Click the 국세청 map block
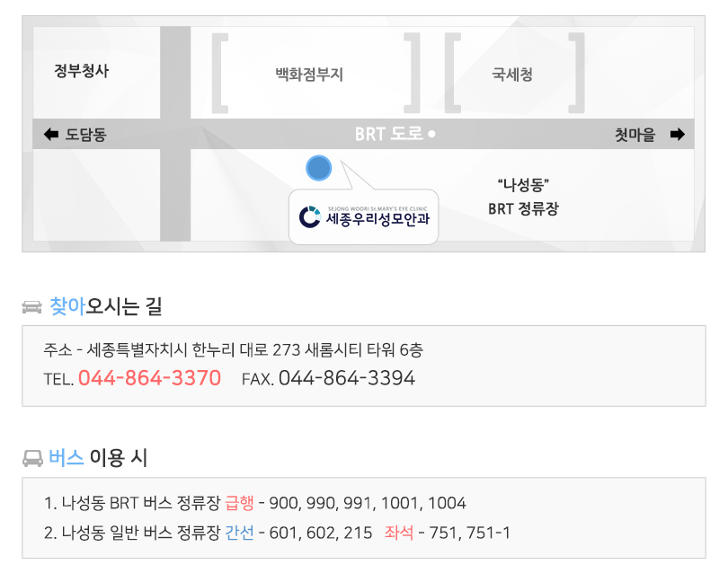The image size is (728, 582). tap(514, 74)
